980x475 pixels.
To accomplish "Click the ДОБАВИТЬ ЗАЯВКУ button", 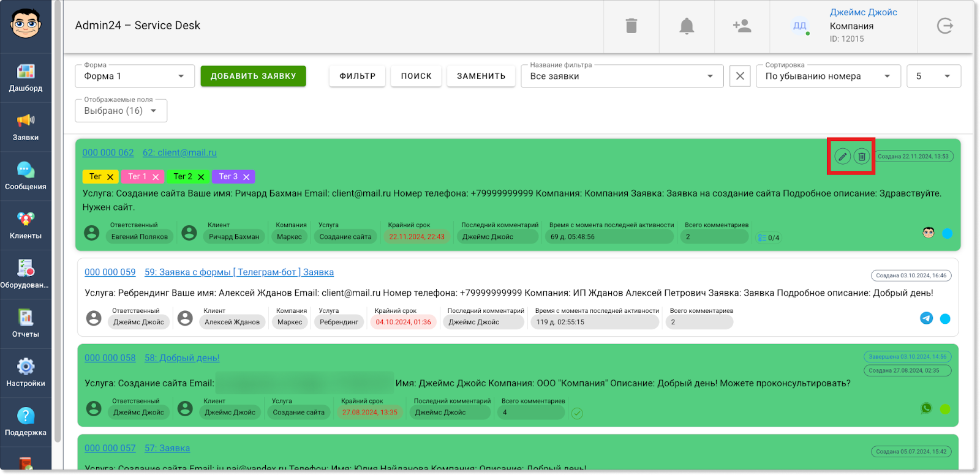I will (254, 76).
